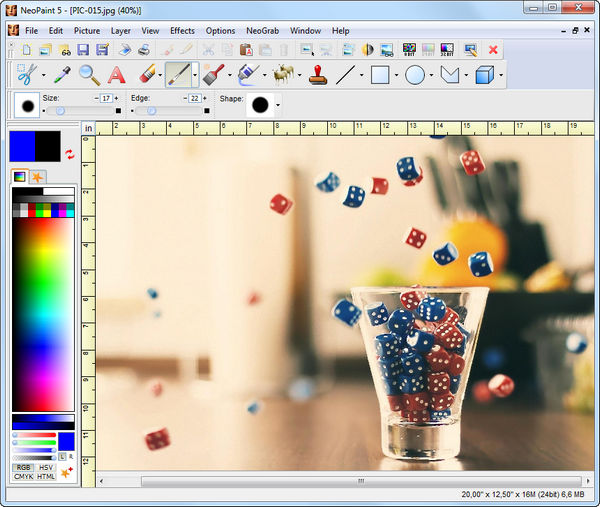
Task: Click the red X close picture icon
Action: click(x=493, y=49)
